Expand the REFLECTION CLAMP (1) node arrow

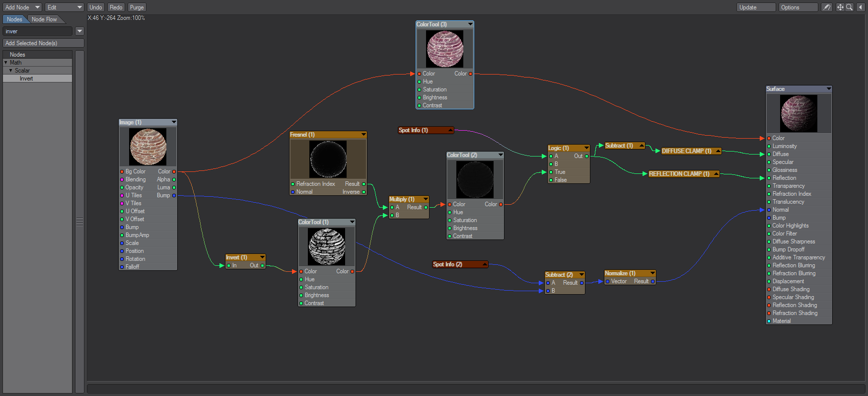click(716, 174)
